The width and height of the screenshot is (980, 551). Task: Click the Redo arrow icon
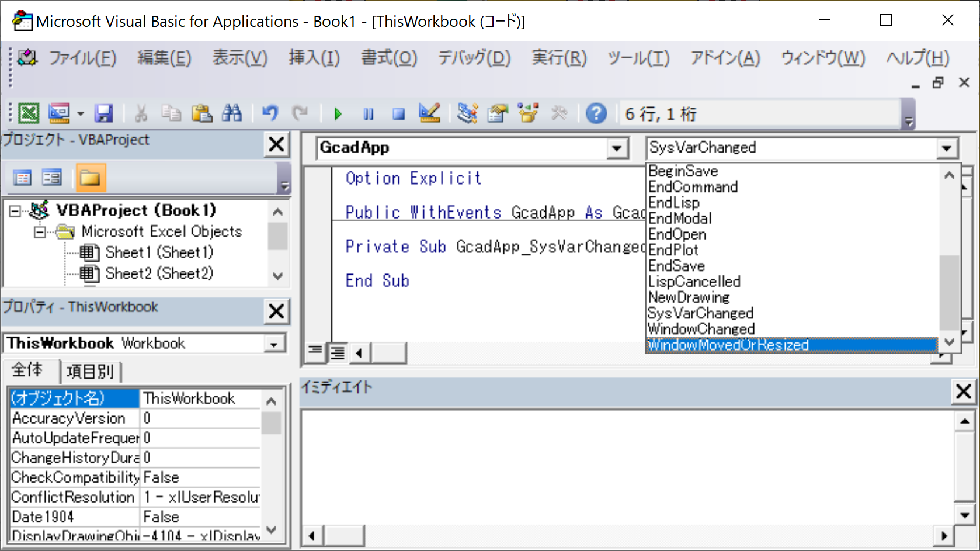(300, 113)
